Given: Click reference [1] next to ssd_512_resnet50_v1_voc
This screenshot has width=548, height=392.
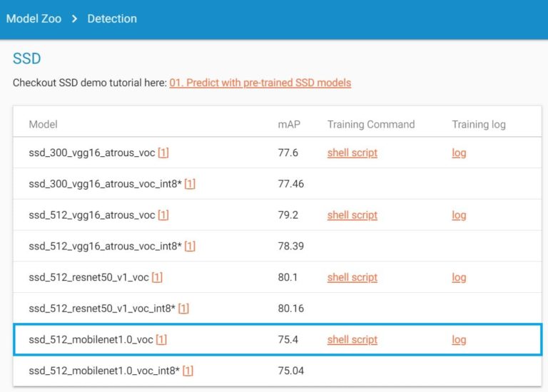Looking at the screenshot, I should point(157,277).
